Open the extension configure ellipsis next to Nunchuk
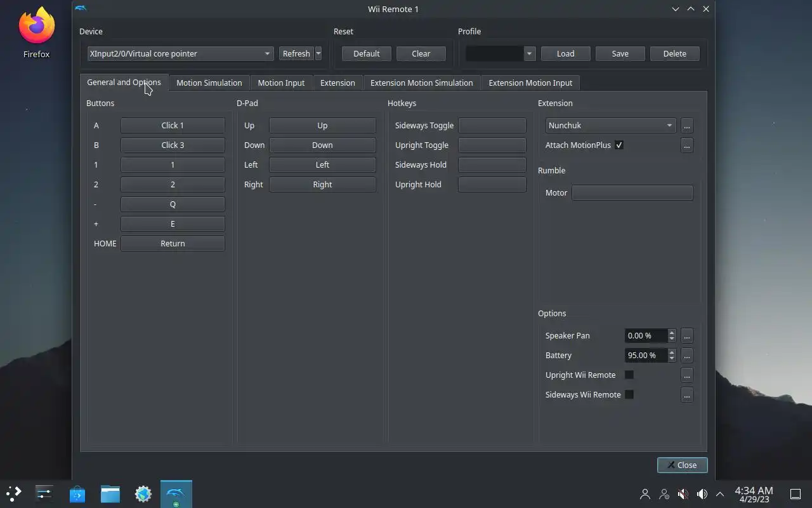The image size is (812, 508). (686, 126)
